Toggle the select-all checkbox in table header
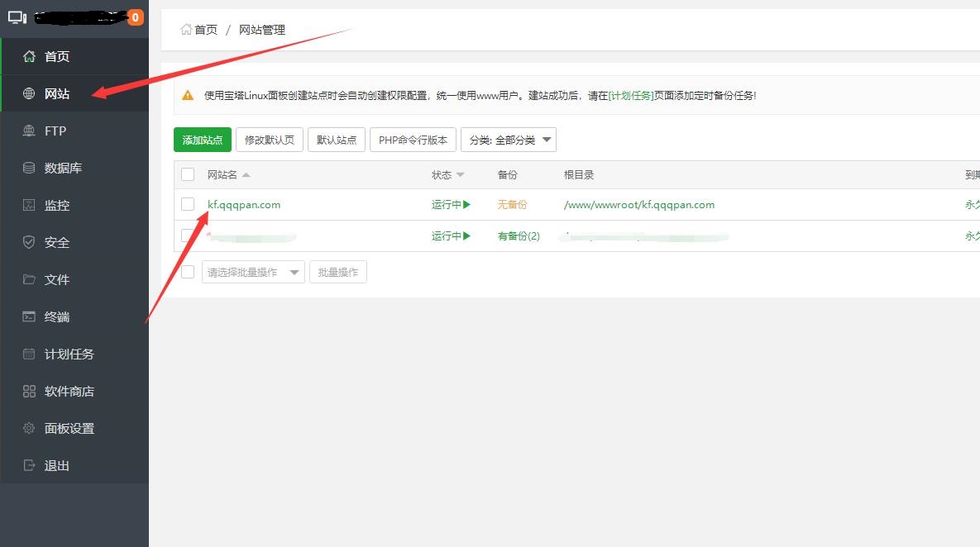Screen dimensions: 980x547 click(x=188, y=174)
